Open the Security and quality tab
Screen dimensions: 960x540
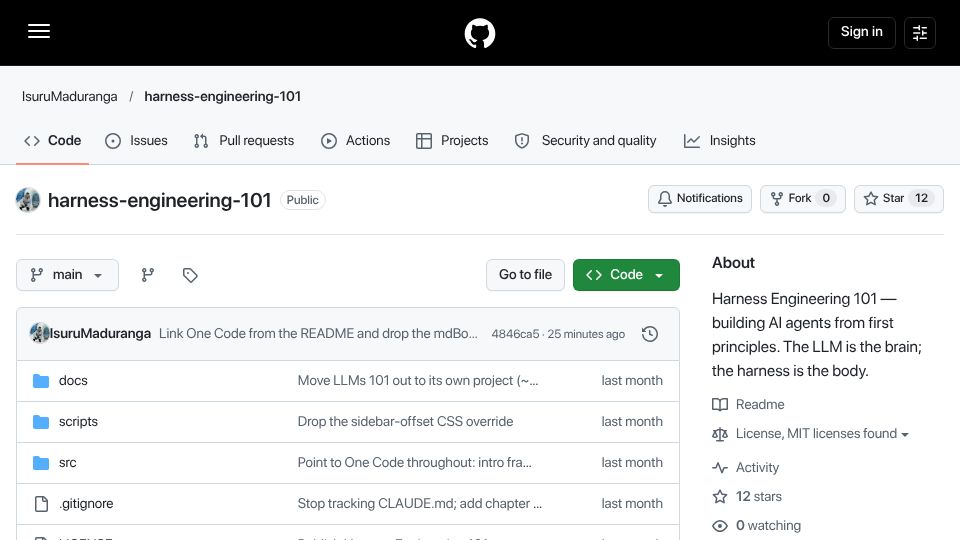[585, 141]
